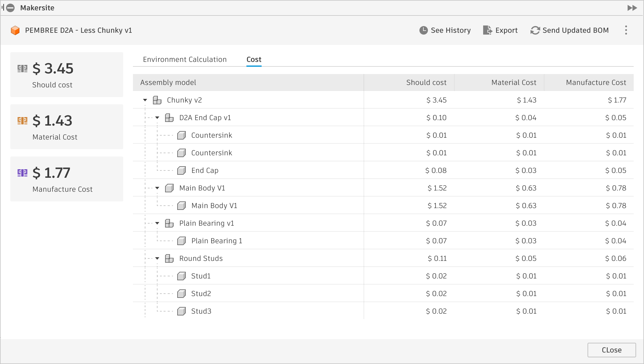Viewport: 644px width, 364px height.
Task: Click the Chunky v2 assembly icon
Action: point(157,100)
